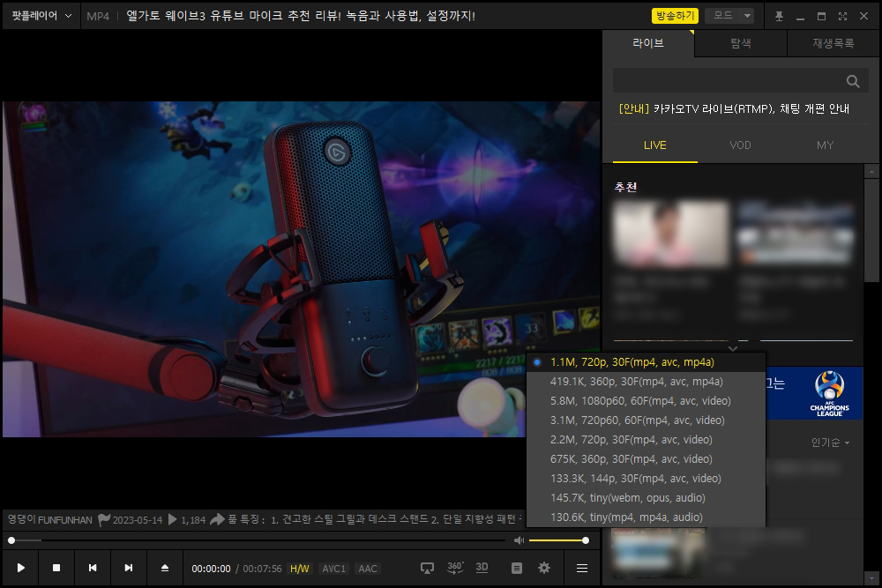Choose 419.1K, 360p, 30F mp4a stream

point(646,381)
